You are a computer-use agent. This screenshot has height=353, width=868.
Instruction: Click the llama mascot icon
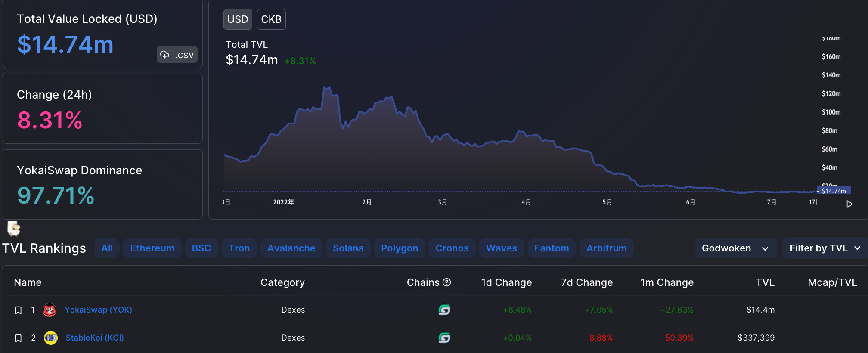pos(14,229)
